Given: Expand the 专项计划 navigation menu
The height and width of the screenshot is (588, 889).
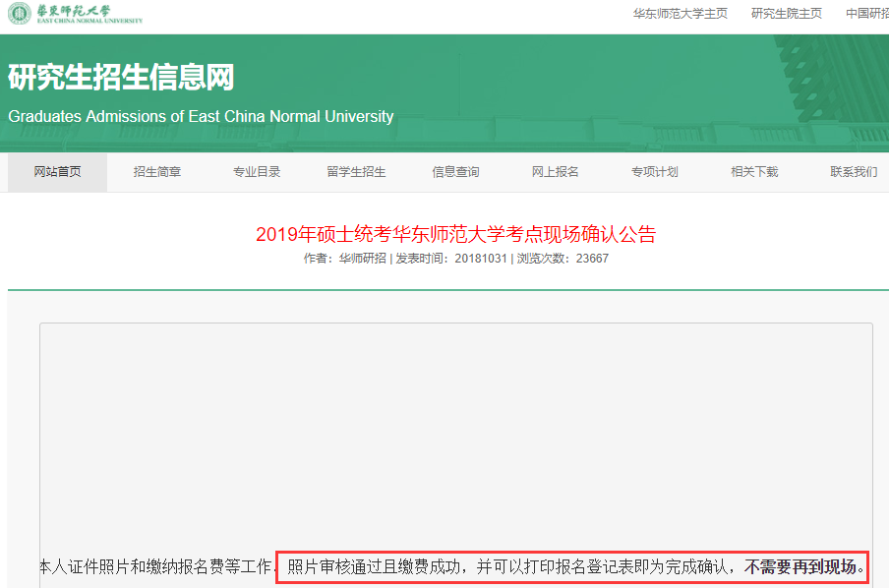Looking at the screenshot, I should [655, 172].
